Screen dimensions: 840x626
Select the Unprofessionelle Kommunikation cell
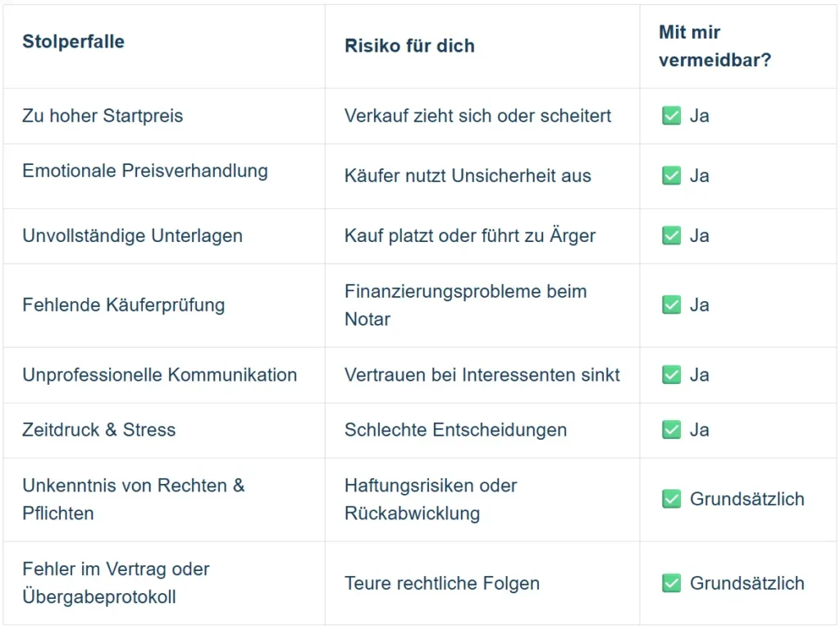[x=160, y=375]
